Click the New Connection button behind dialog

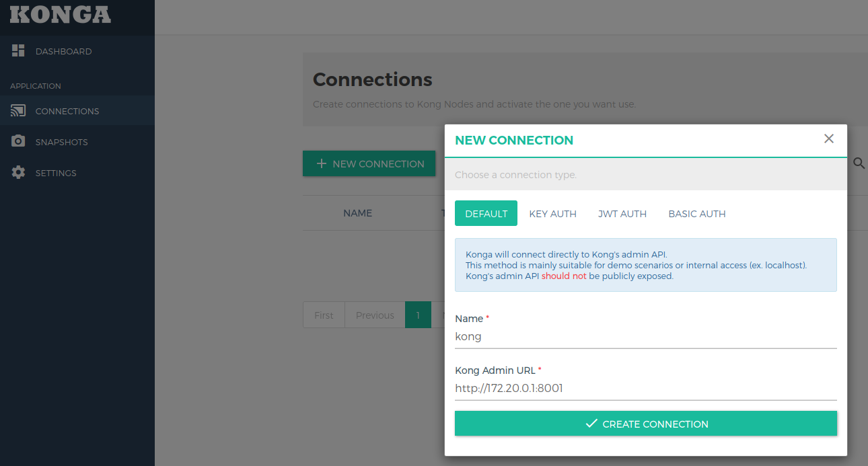point(369,163)
